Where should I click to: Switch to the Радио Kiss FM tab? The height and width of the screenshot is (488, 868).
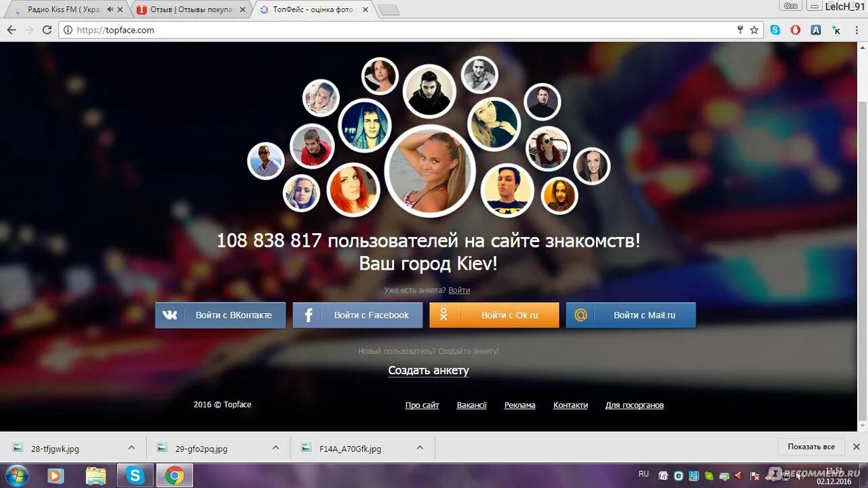[66, 9]
